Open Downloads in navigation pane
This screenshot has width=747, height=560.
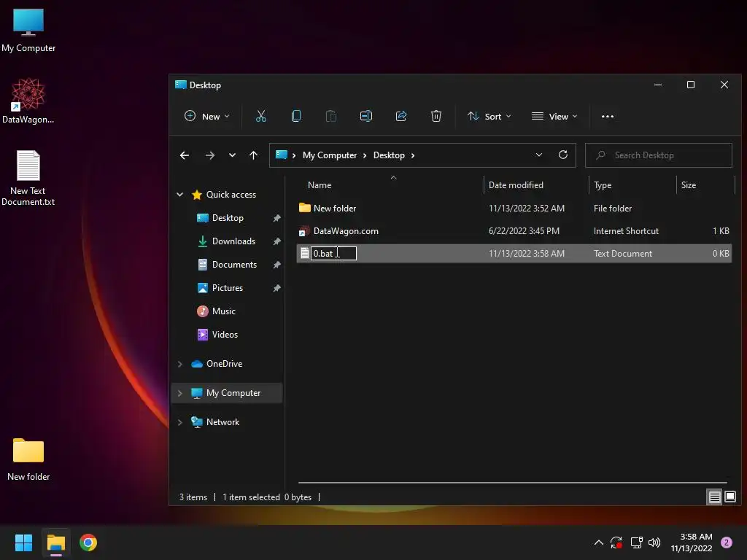233,241
